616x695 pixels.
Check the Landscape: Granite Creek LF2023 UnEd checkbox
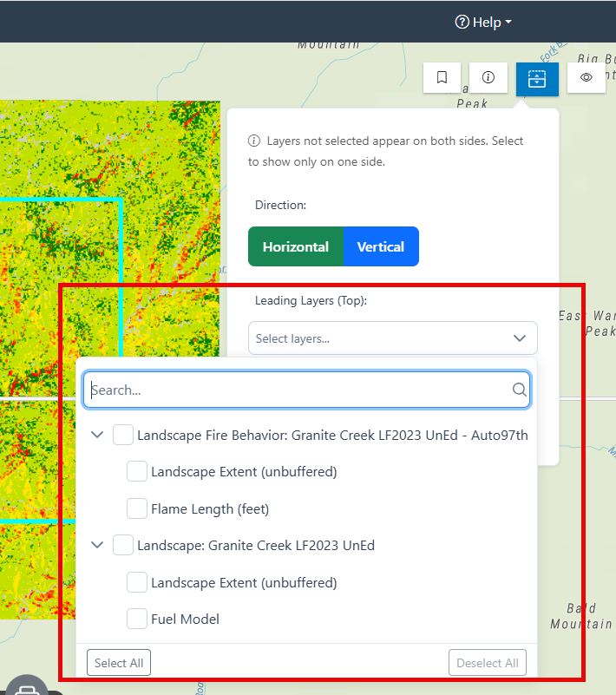point(123,545)
